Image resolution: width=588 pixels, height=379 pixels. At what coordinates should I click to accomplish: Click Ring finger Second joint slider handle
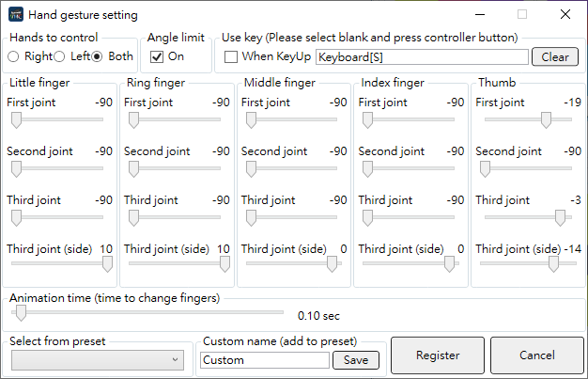pyautogui.click(x=133, y=169)
